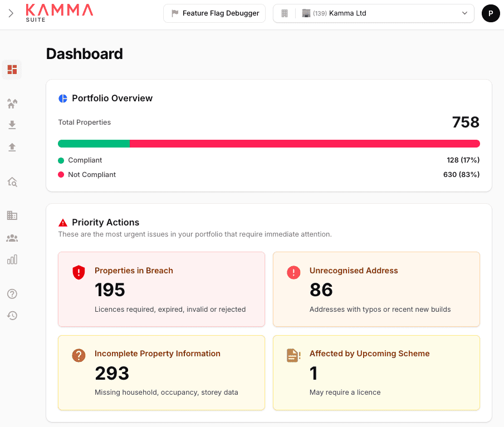The image size is (504, 427).
Task: Click the Compliant legend label
Action: coord(85,160)
